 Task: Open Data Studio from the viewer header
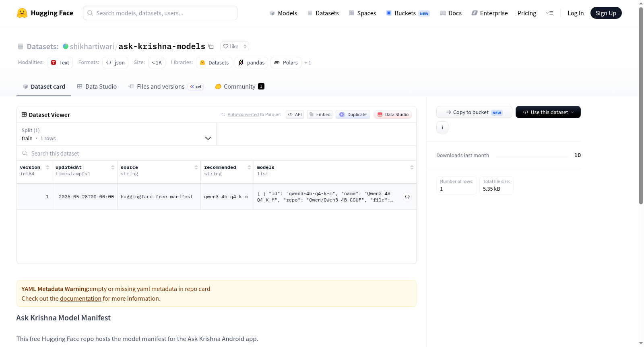(393, 114)
